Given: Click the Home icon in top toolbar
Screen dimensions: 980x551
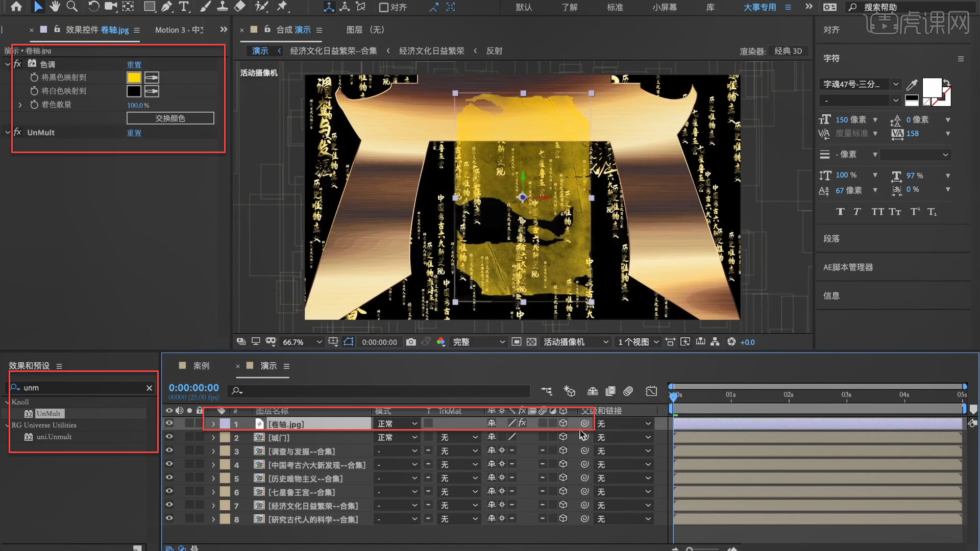Looking at the screenshot, I should coord(16,7).
